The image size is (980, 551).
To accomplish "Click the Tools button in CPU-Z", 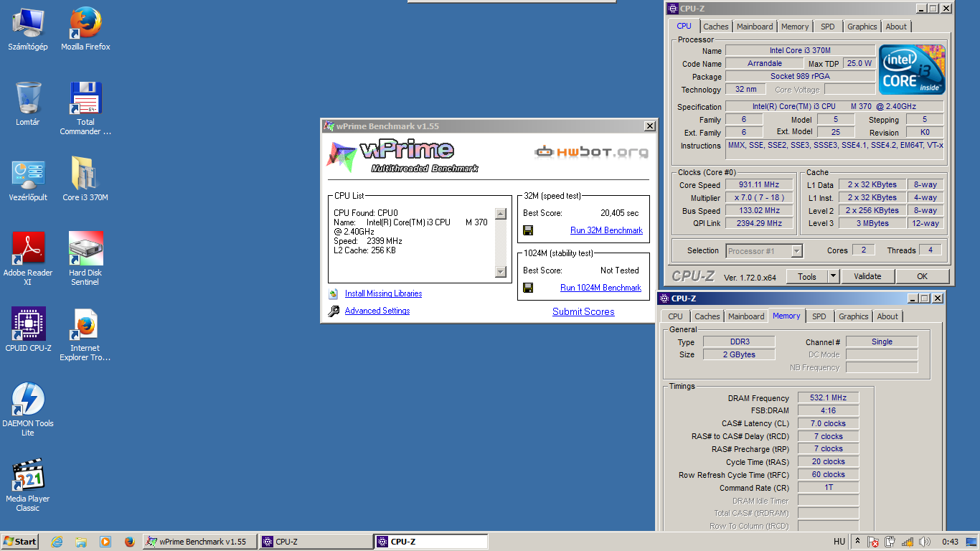I will (807, 276).
